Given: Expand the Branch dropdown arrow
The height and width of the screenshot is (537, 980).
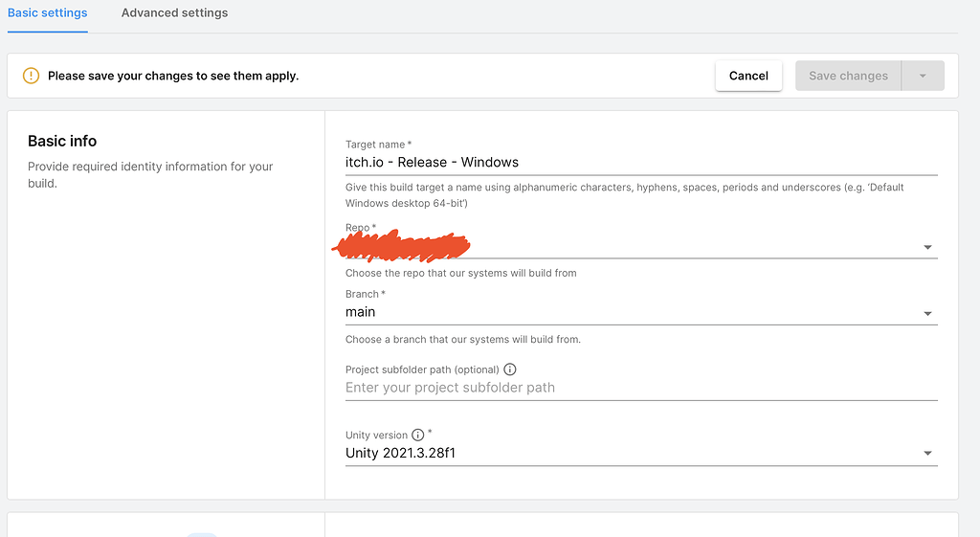Looking at the screenshot, I should (x=927, y=314).
